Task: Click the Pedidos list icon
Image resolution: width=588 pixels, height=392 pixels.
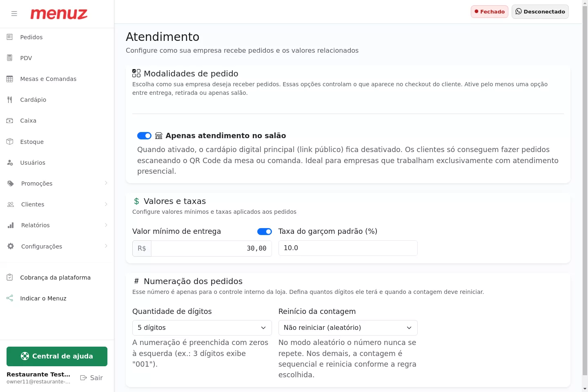Action: (10, 37)
